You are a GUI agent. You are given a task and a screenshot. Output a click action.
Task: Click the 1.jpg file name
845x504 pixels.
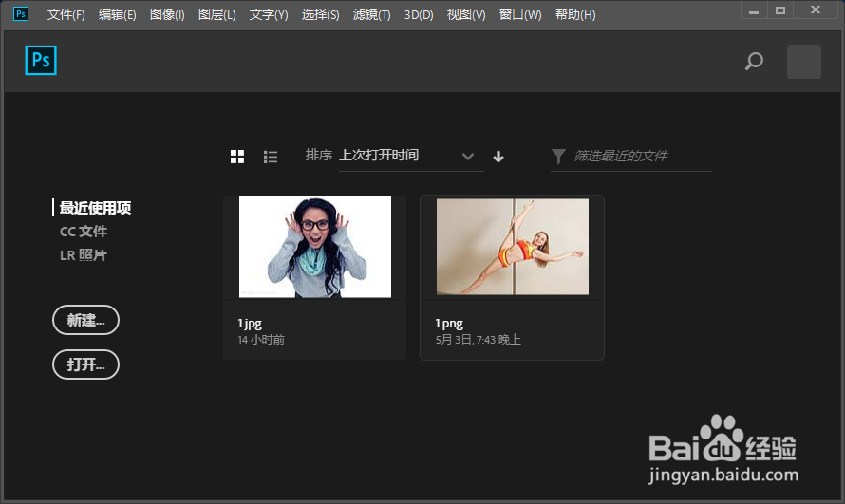click(250, 324)
